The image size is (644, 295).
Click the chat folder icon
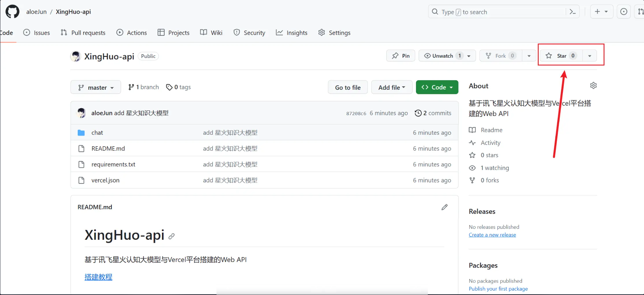coord(81,133)
